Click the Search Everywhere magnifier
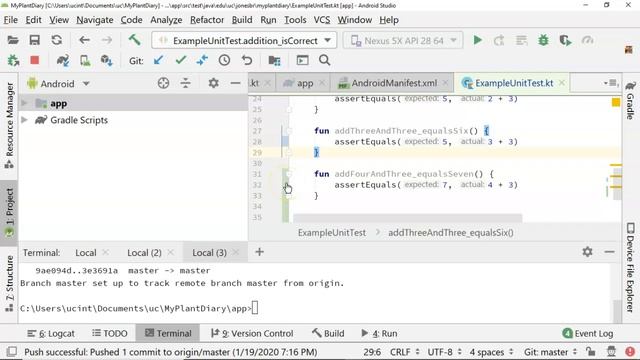The image size is (640, 360). [x=324, y=60]
